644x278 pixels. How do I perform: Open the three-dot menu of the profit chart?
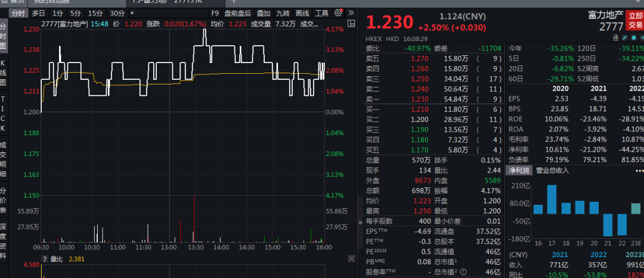(639, 171)
